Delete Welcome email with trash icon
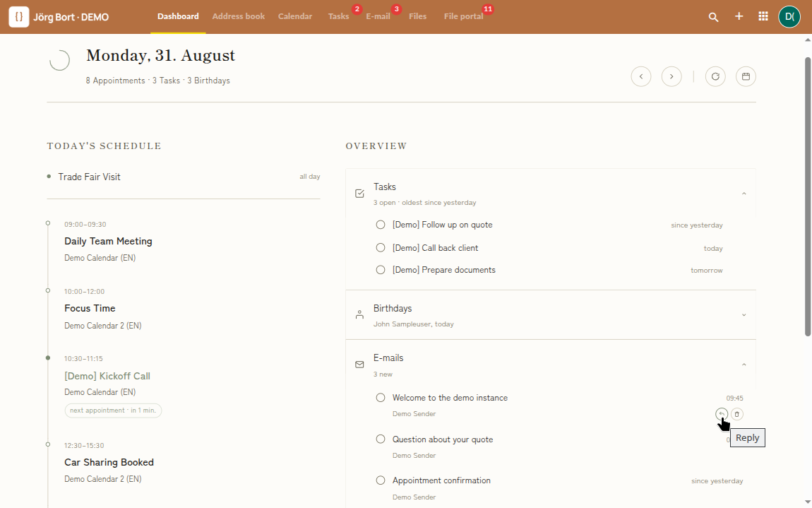Screen dimensions: 812x508 [737, 414]
